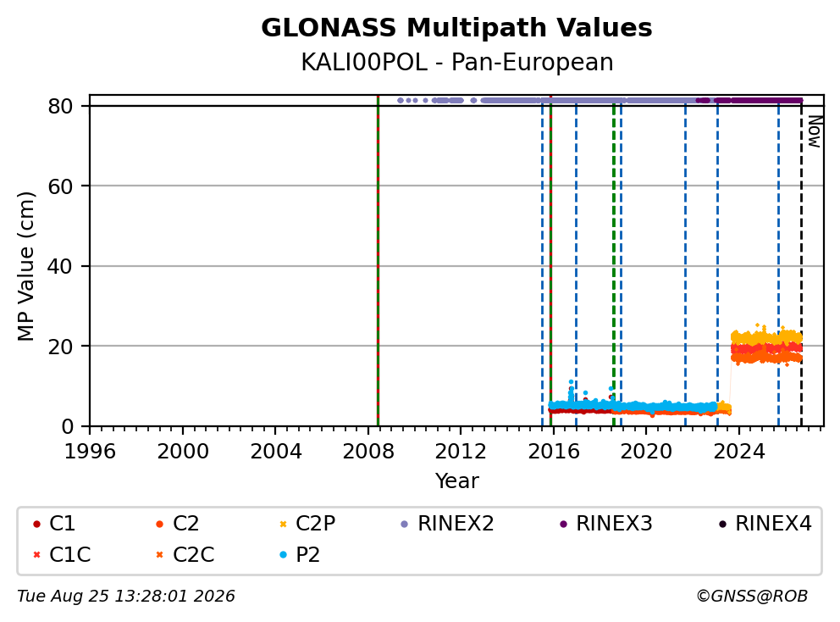Click the GLONASS Multipath Values title
The height and width of the screenshot is (622, 840).
pos(456,28)
